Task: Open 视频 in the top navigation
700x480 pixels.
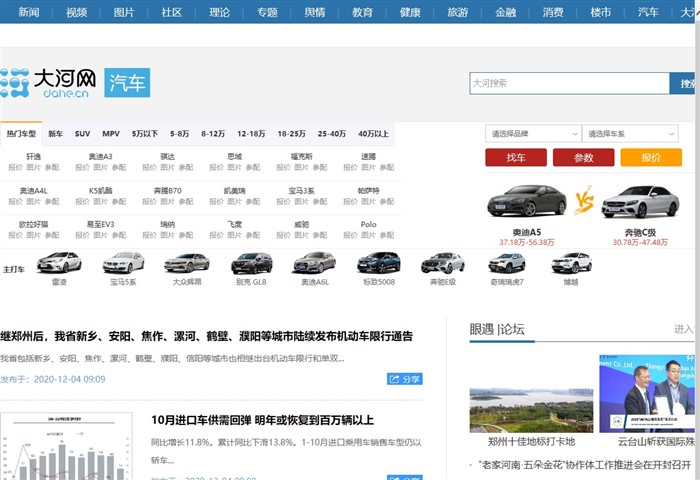Action: click(x=76, y=12)
